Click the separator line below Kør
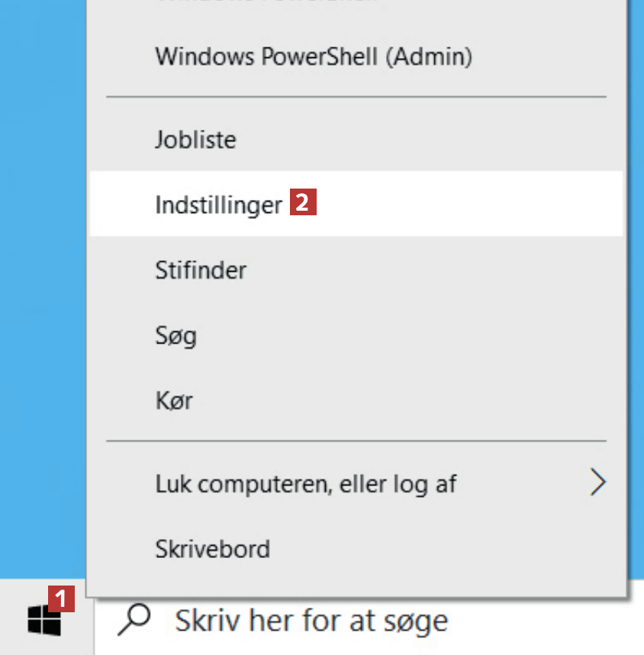 (x=356, y=441)
